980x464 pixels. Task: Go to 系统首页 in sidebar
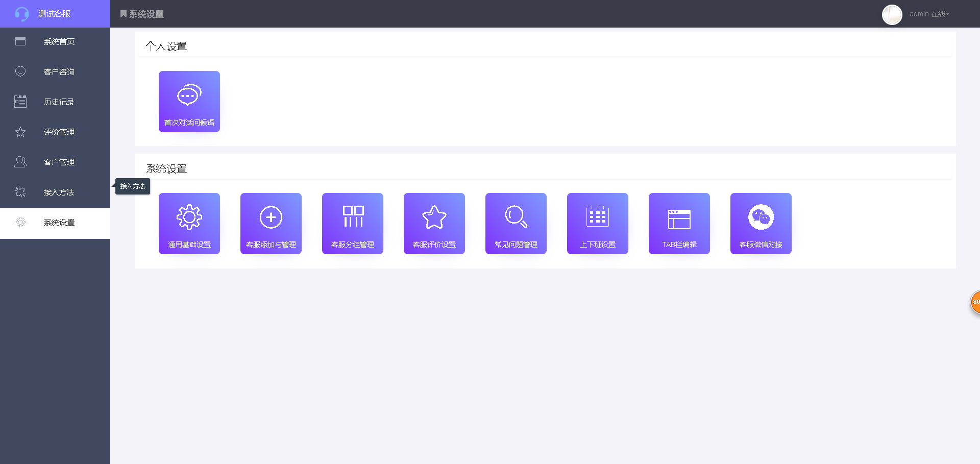click(55, 42)
